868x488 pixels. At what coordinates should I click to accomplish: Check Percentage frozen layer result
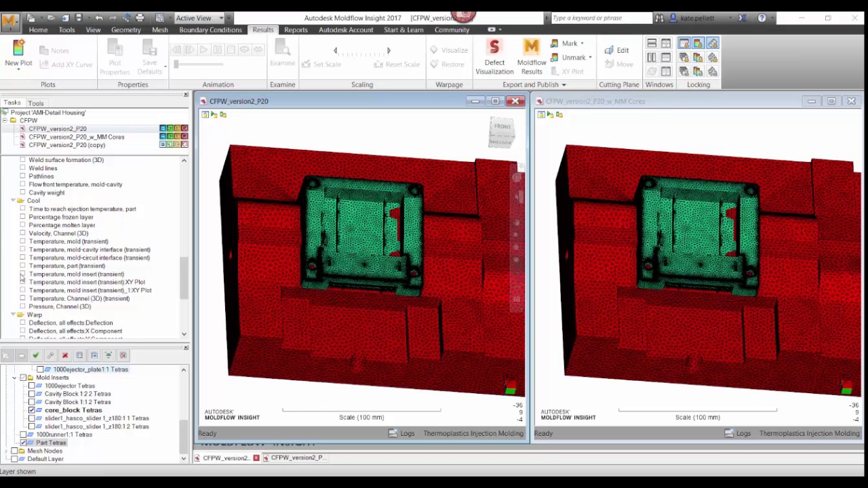[x=22, y=217]
